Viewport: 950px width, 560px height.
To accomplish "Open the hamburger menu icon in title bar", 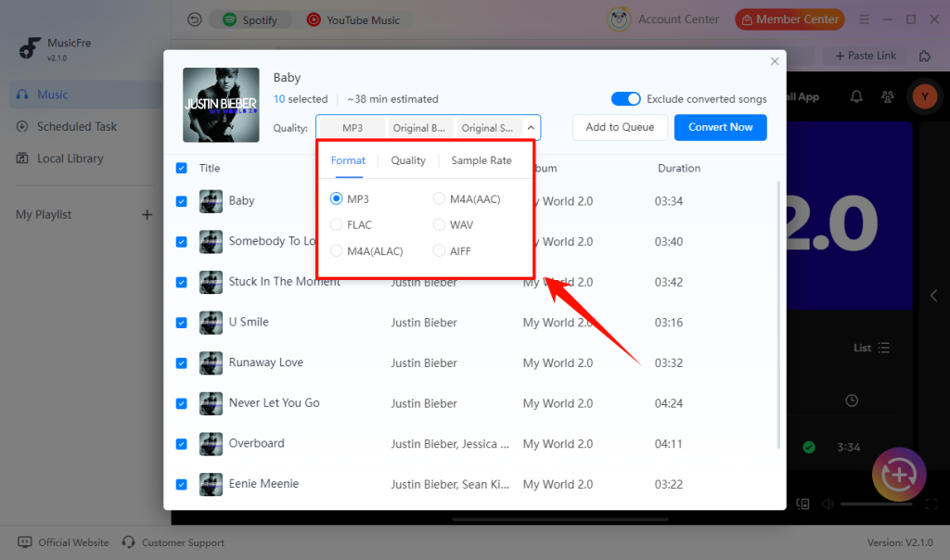I will click(864, 20).
